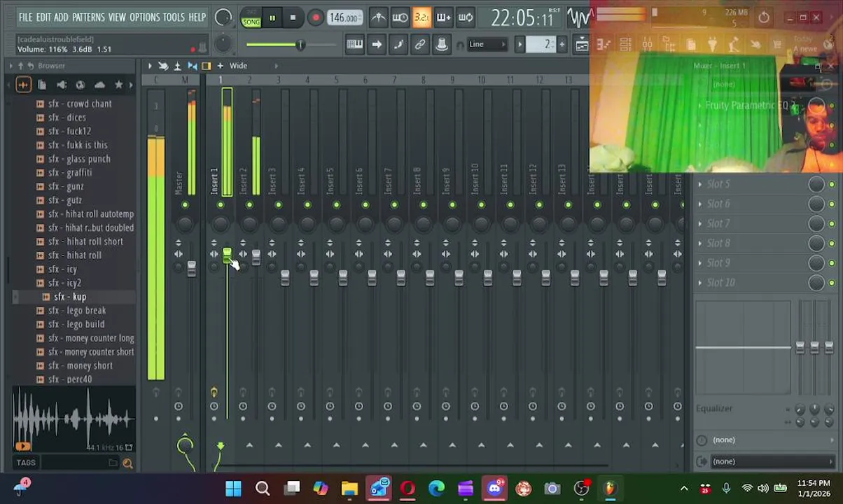Screen dimensions: 843x504
Task: Toggle Insert 2 mute switch
Action: pos(249,205)
